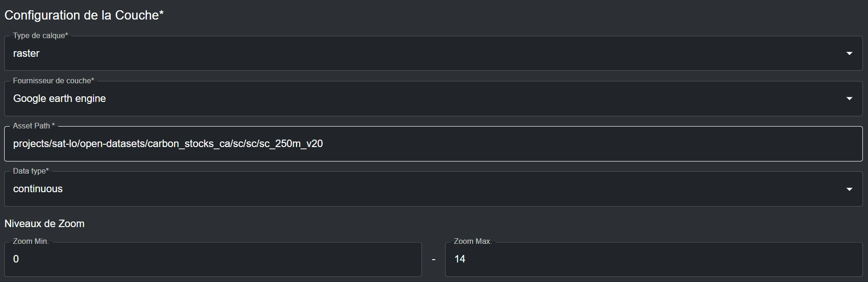The image size is (868, 282).
Task: Focus the Asset Path text field
Action: (x=558, y=144)
